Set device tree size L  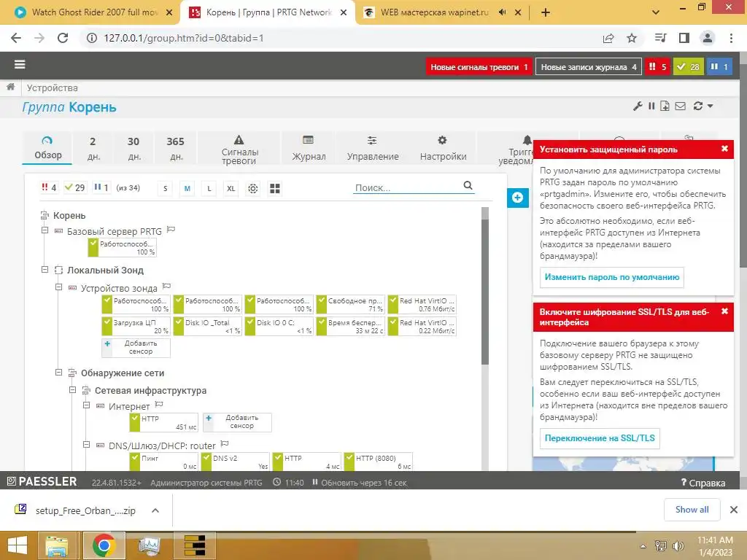[x=209, y=189]
